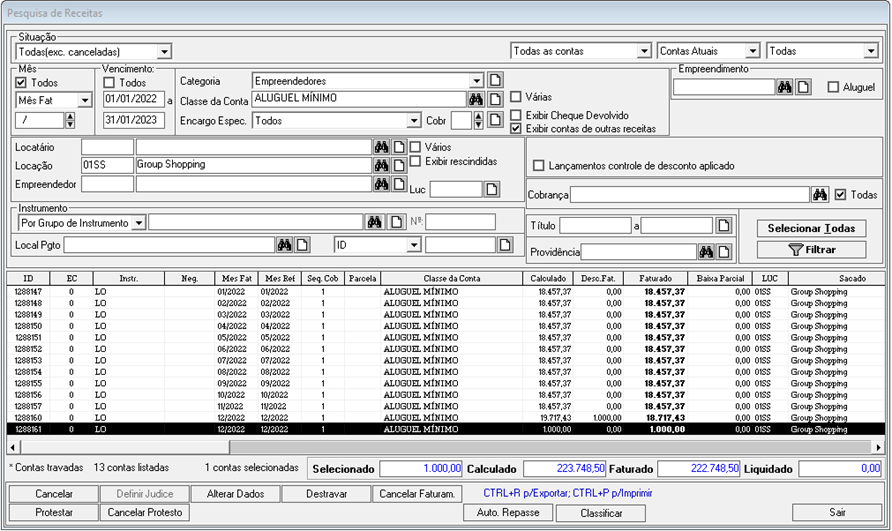Click the Classificar button
The width and height of the screenshot is (892, 531).
pyautogui.click(x=601, y=513)
